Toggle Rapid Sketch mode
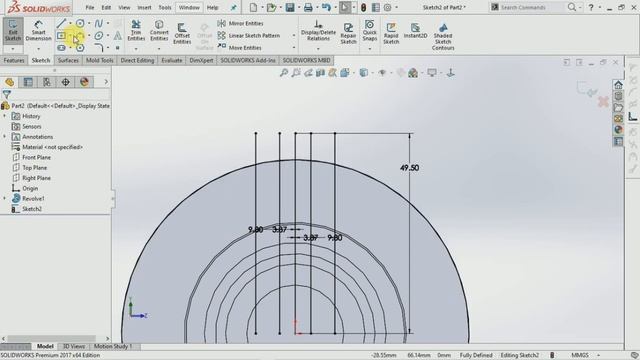 [x=391, y=33]
